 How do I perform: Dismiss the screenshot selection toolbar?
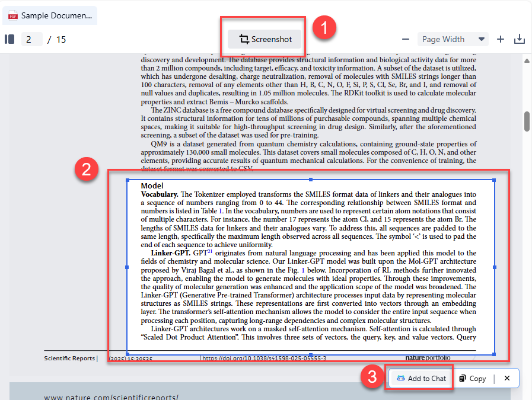pos(506,378)
